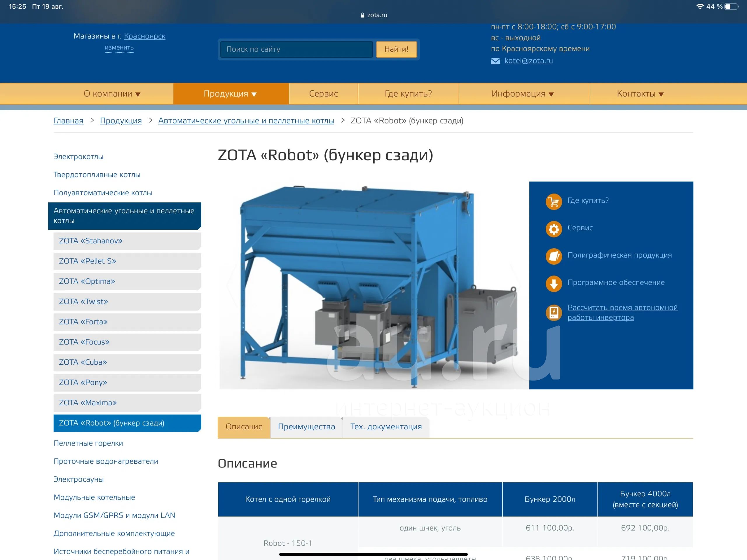The image size is (747, 560).
Task: Expand the О компании menu
Action: point(112,94)
